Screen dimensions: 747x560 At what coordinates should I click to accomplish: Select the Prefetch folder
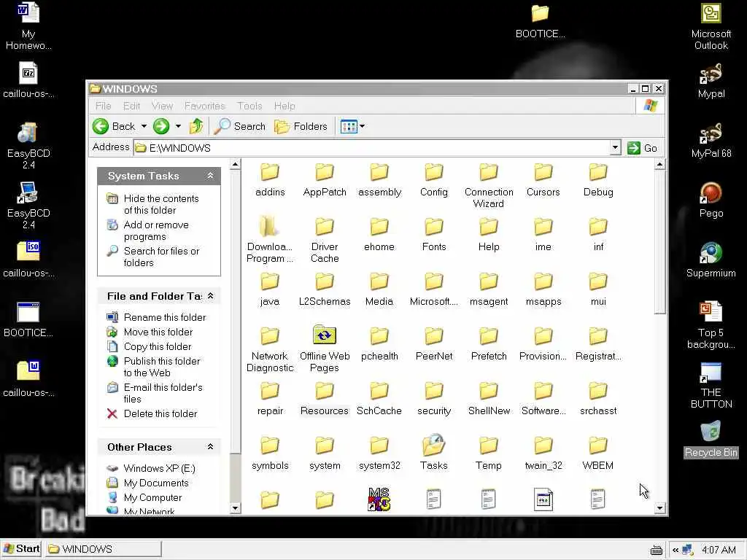click(x=488, y=343)
